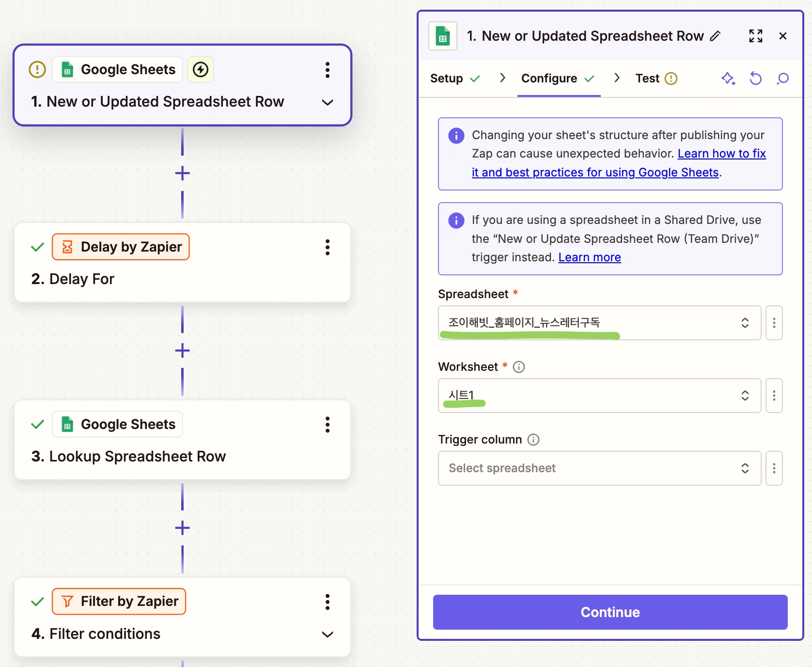Click the Trigger column info icon
The width and height of the screenshot is (812, 667).
pos(533,440)
